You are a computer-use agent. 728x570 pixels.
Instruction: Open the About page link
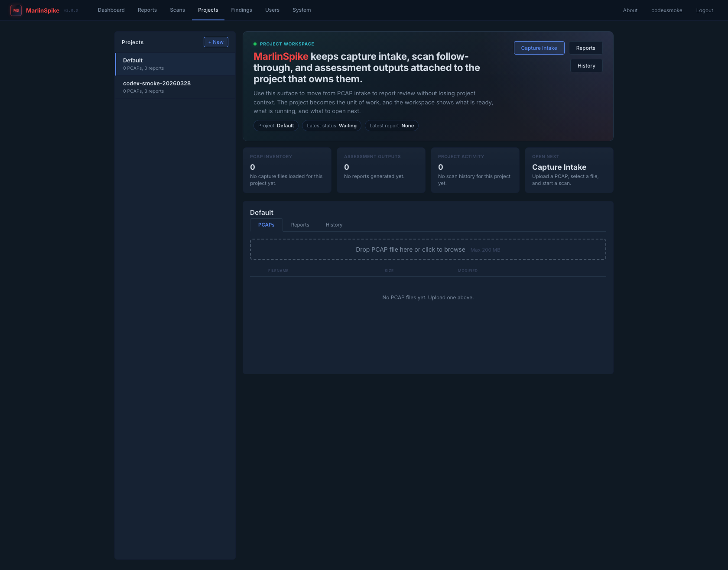tap(630, 10)
